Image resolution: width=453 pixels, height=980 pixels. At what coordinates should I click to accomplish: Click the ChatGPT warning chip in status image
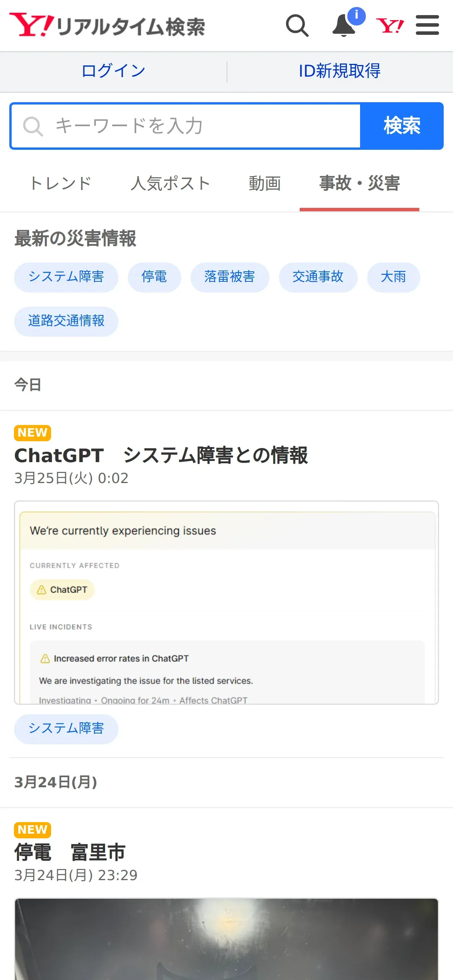62,589
